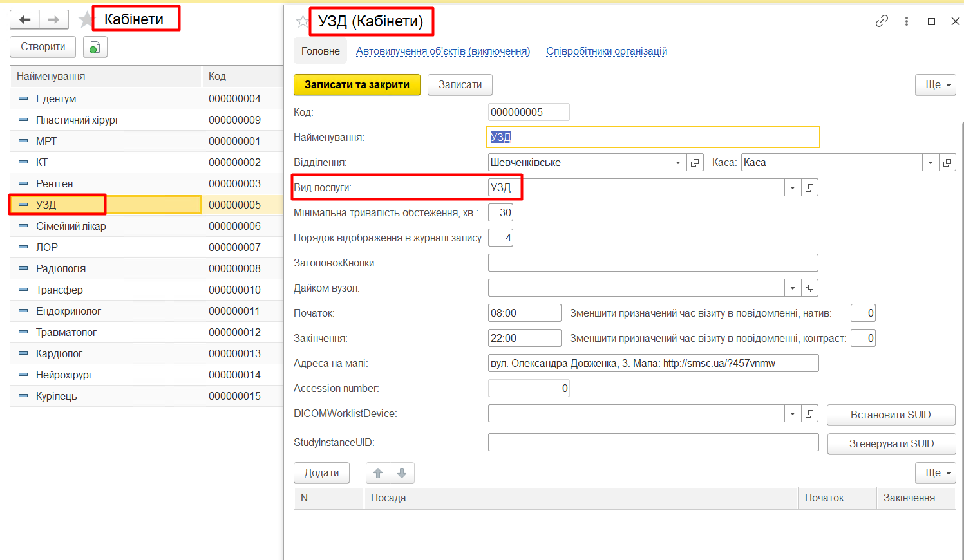
Task: Switch to Співробітники організацій tab
Action: (x=606, y=51)
